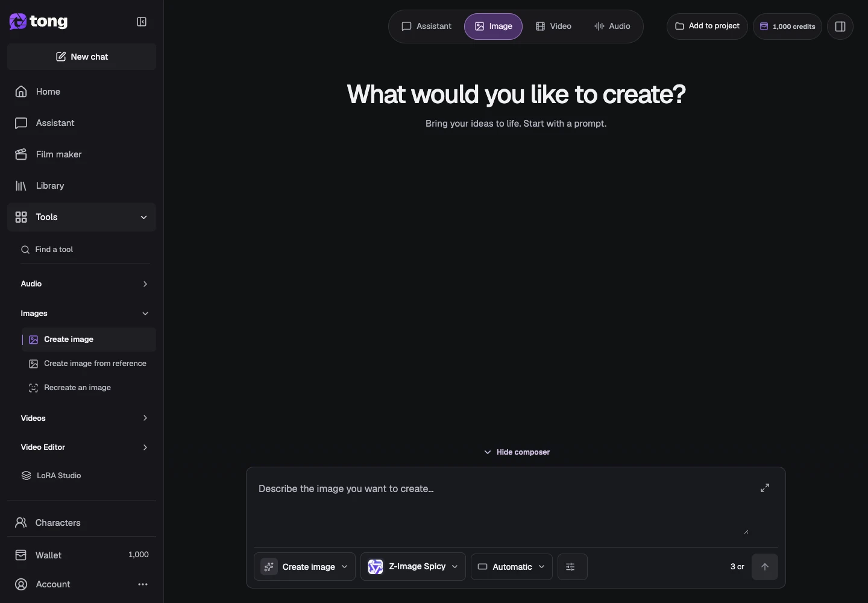868x603 pixels.
Task: Submit prompt with the arrow send button
Action: click(765, 567)
